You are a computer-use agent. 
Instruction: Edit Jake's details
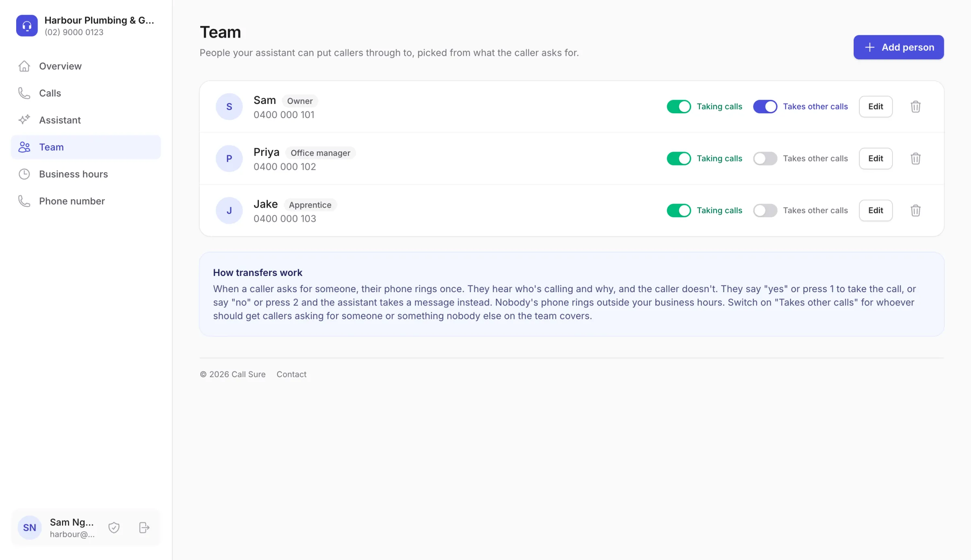pyautogui.click(x=876, y=210)
